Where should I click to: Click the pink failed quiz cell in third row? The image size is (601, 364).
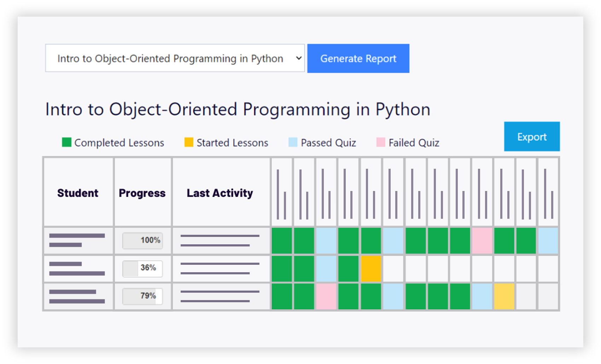[x=326, y=297]
